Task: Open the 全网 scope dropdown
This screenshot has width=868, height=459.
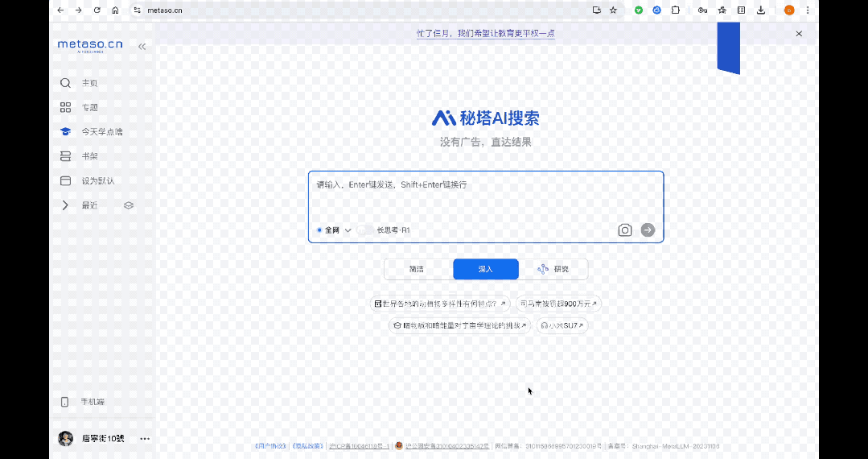Action: (335, 230)
